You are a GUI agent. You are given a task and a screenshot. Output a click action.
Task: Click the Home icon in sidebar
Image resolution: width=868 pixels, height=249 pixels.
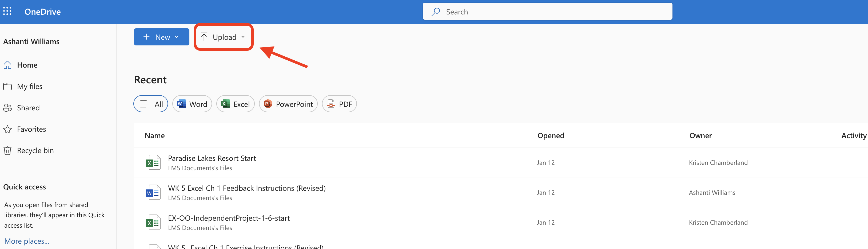point(7,65)
